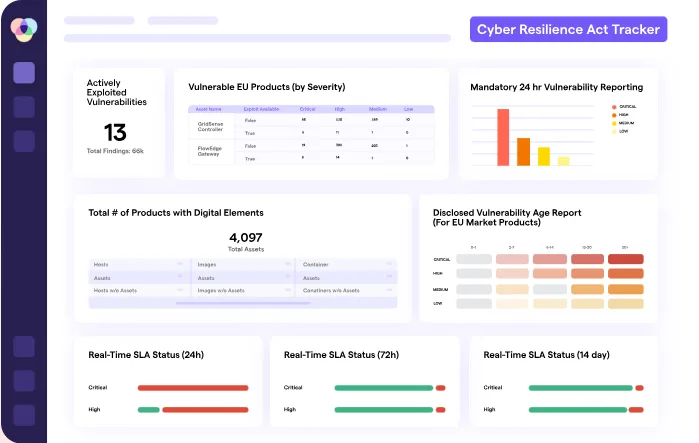Click the bottom-most sidebar icon
This screenshot has height=443, width=699.
pyautogui.click(x=24, y=414)
